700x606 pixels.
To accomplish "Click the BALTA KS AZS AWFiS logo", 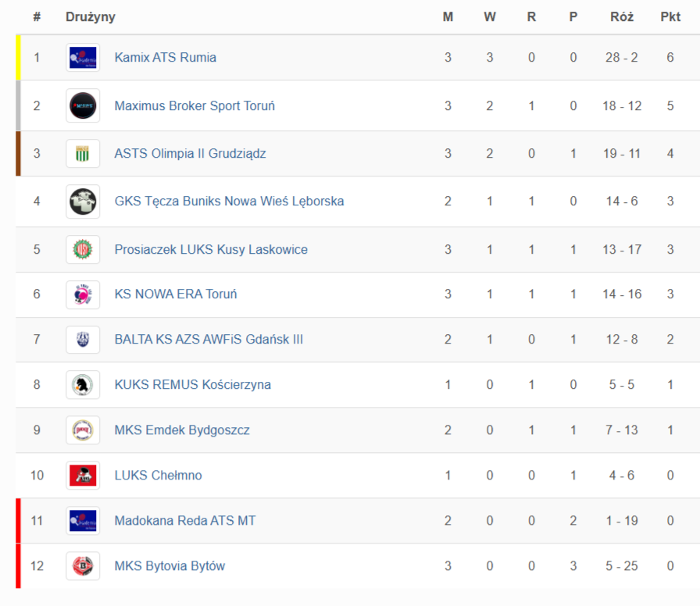I will click(83, 340).
